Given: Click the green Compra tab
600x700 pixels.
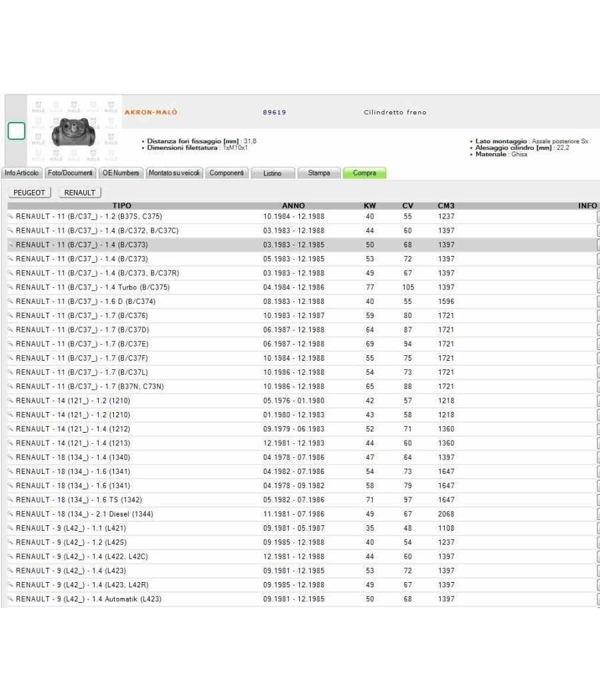Looking at the screenshot, I should [364, 173].
